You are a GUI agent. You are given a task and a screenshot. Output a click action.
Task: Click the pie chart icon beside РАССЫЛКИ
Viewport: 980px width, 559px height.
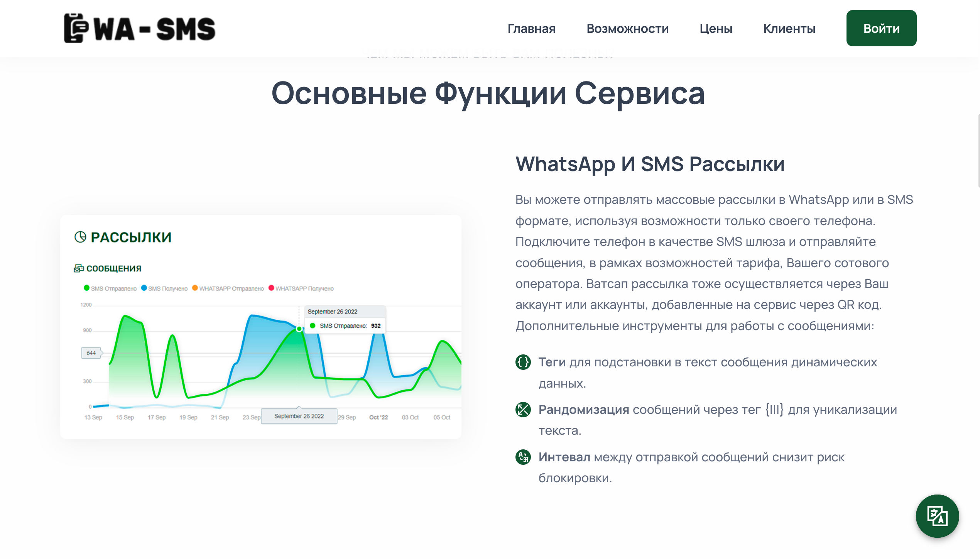click(x=80, y=237)
